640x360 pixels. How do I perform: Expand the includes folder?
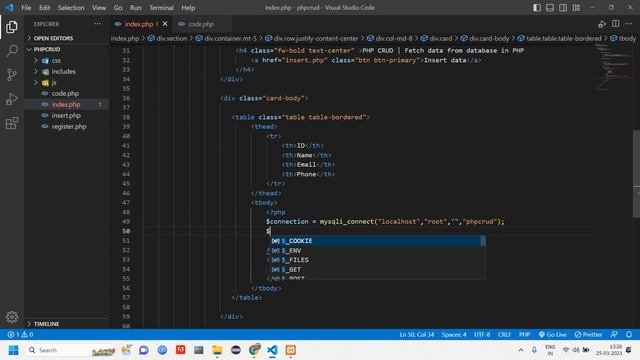click(63, 71)
